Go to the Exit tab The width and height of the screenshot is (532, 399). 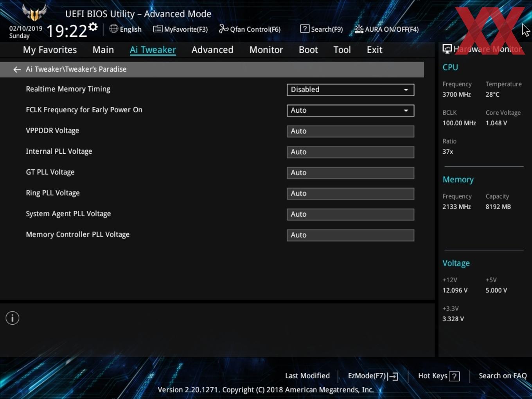coord(374,50)
